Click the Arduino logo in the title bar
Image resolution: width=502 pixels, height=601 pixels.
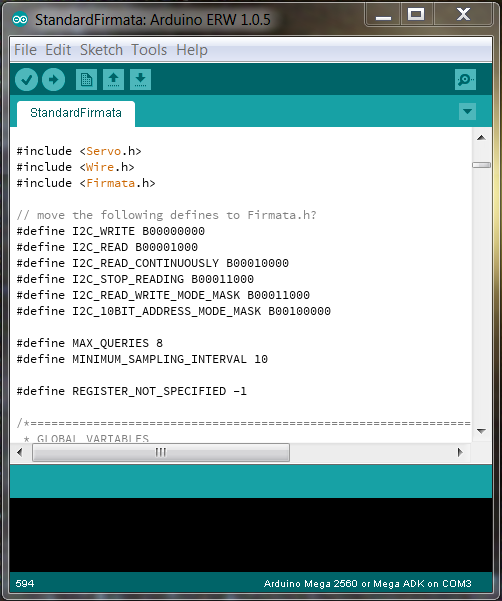(20, 20)
